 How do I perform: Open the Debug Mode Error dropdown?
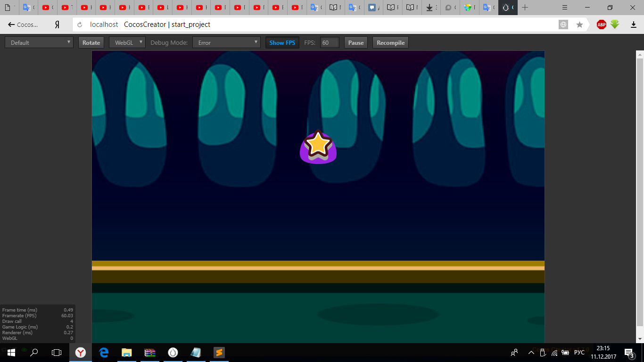tap(226, 42)
